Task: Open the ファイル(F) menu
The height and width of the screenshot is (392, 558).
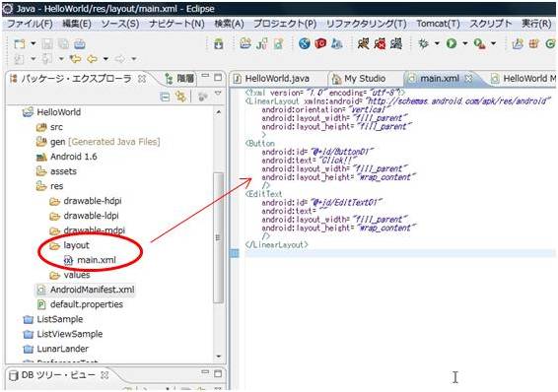Action: tap(30, 25)
